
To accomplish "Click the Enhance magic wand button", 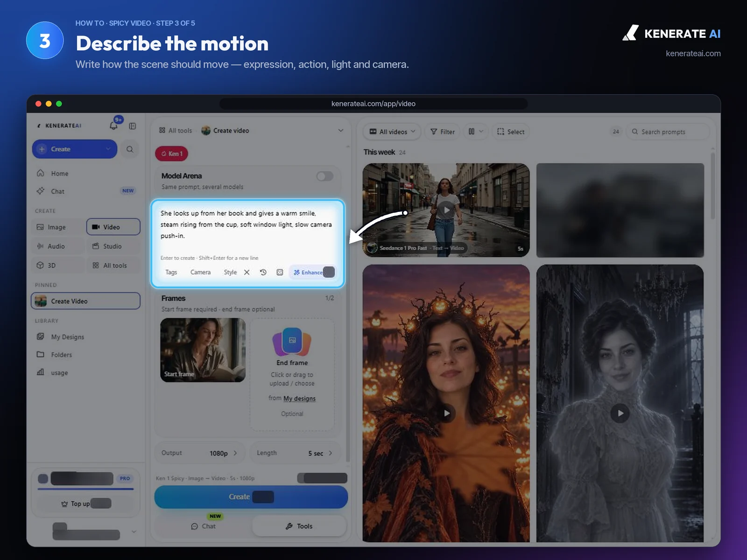I will (x=307, y=272).
